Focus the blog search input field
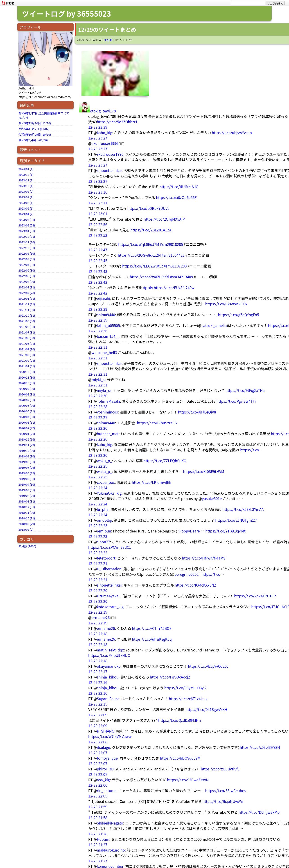The width and height of the screenshot is (289, 868). point(248,3)
